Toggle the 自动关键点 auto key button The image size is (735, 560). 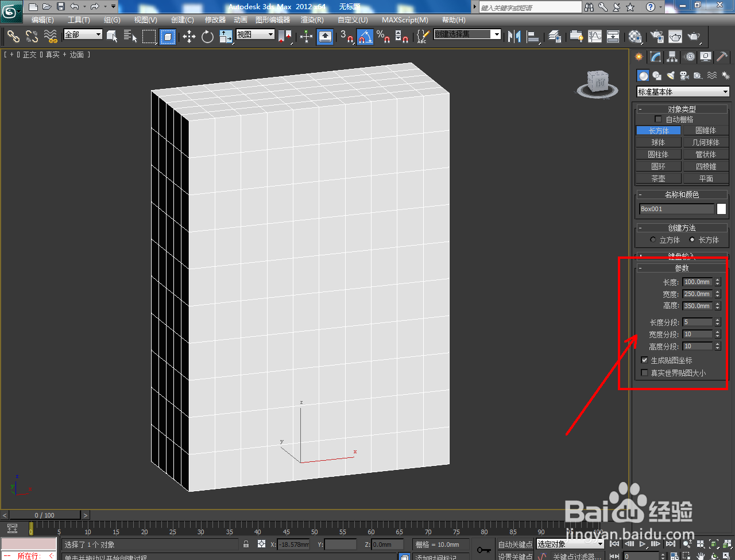click(x=515, y=545)
